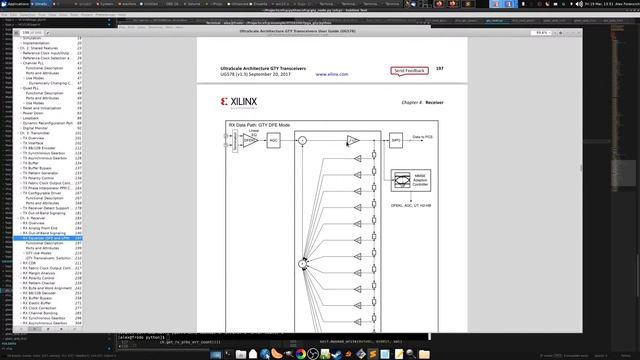Go to TX Synchronous Gearbox in outline

click(x=44, y=153)
